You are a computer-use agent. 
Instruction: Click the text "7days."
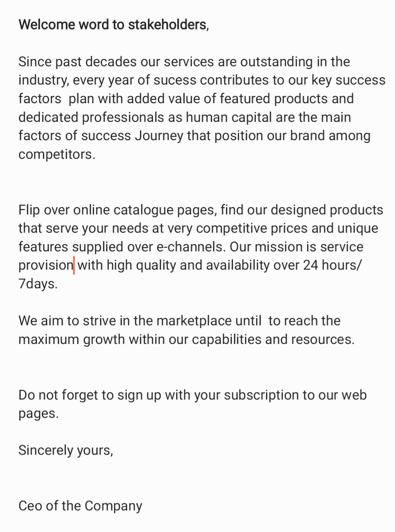point(38,284)
